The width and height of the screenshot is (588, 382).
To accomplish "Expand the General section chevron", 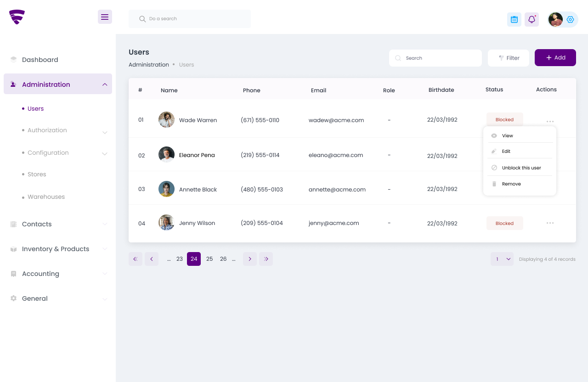I will 105,299.
